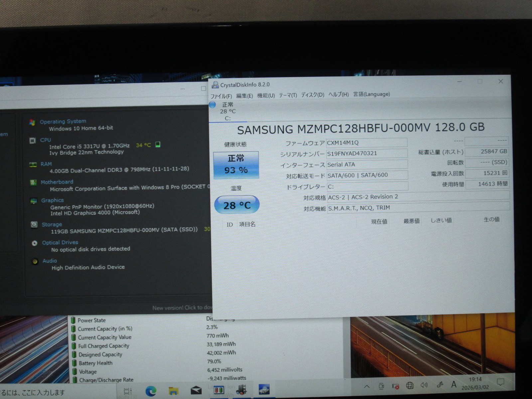Show hidden system tray icons
Image resolution: width=532 pixels, height=399 pixels.
tap(366, 386)
